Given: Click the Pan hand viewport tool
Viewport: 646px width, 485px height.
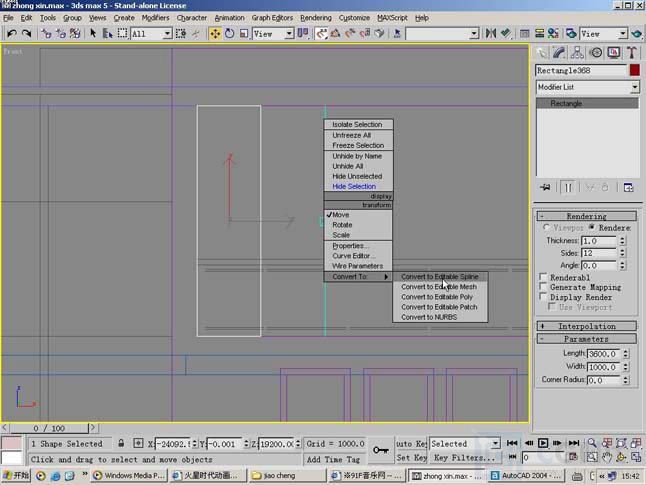Looking at the screenshot, I should pos(606,457).
